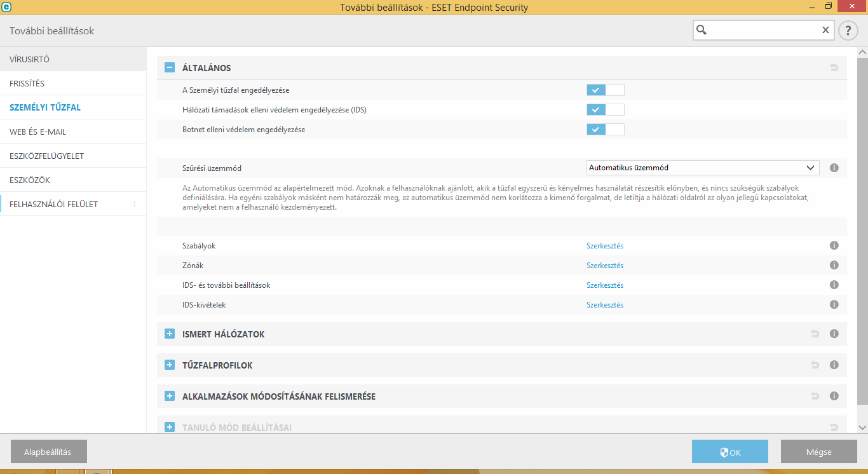Revert ISMERT HÁLÓZATOK section settings
This screenshot has height=474, width=868.
815,334
